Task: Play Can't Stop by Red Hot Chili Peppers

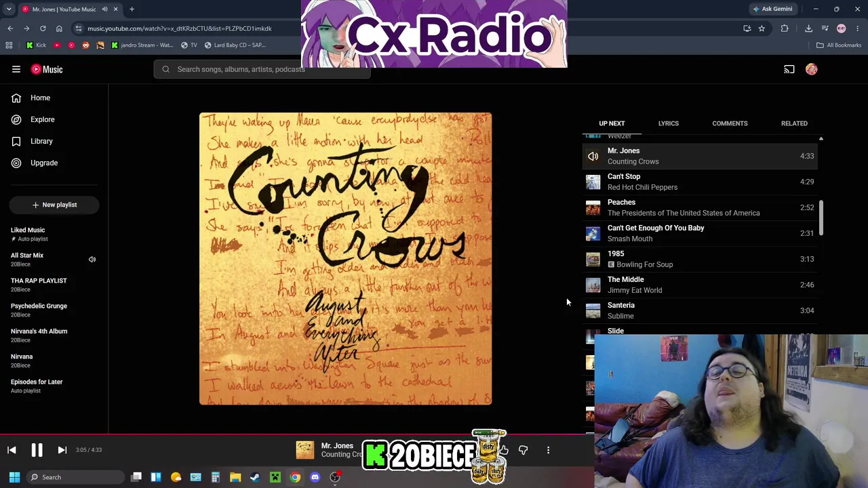Action: [x=699, y=182]
